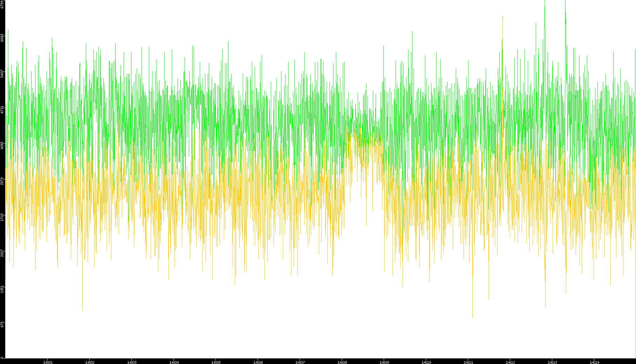Select the 3379 value on vertical axis

2,181
